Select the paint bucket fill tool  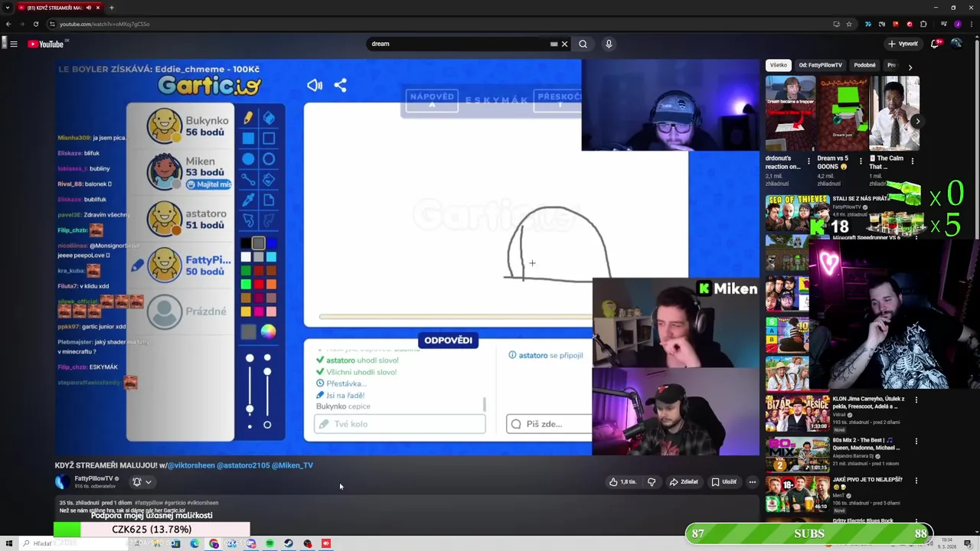[269, 180]
